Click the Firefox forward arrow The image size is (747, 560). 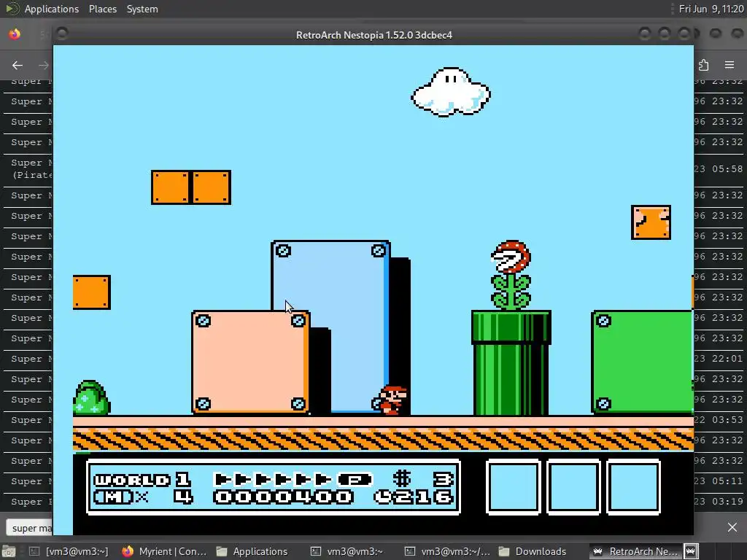click(43, 65)
